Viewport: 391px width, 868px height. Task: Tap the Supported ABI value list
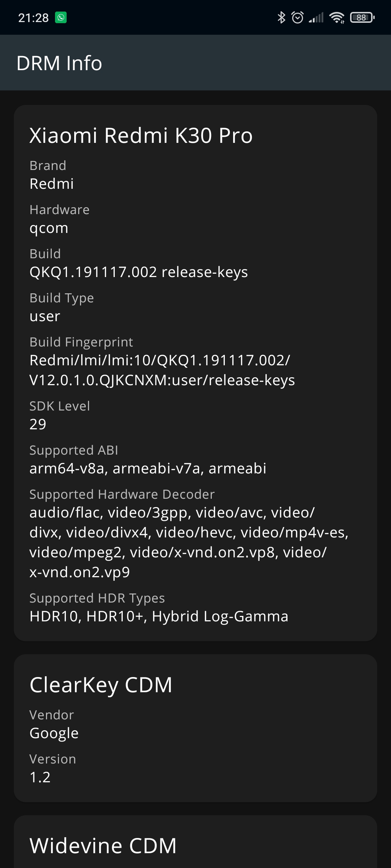(148, 468)
